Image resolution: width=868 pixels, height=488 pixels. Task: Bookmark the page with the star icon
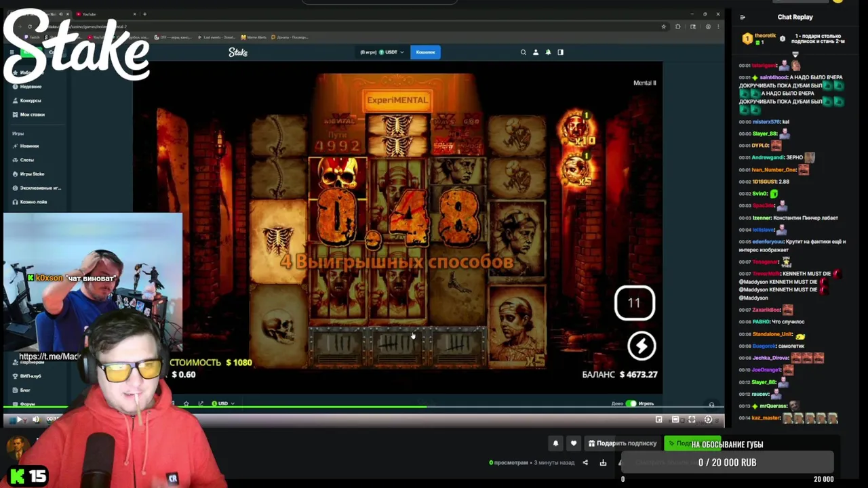pyautogui.click(x=663, y=26)
